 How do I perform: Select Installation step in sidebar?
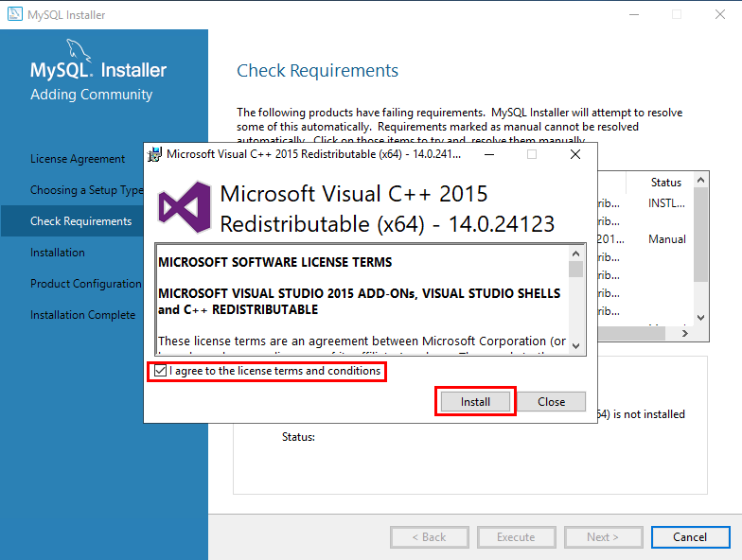click(58, 253)
